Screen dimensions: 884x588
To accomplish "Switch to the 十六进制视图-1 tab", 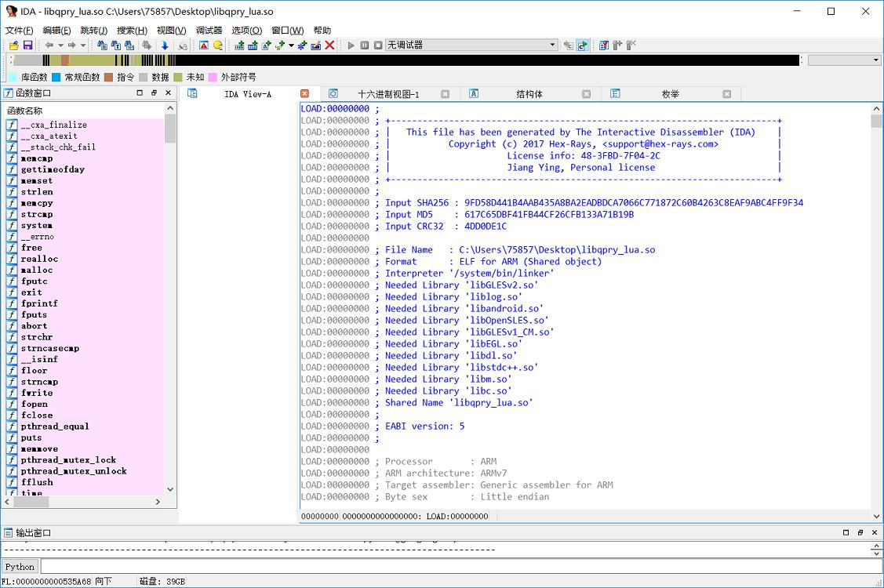I will point(388,94).
